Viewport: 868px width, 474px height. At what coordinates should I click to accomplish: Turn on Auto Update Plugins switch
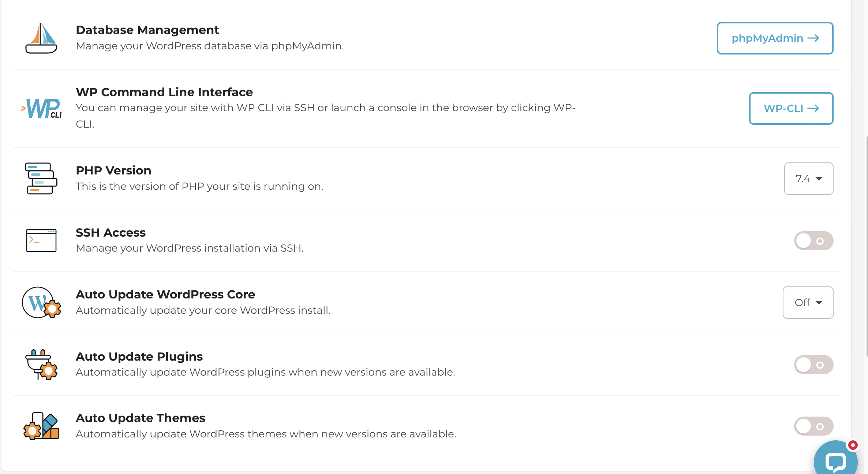pos(813,365)
